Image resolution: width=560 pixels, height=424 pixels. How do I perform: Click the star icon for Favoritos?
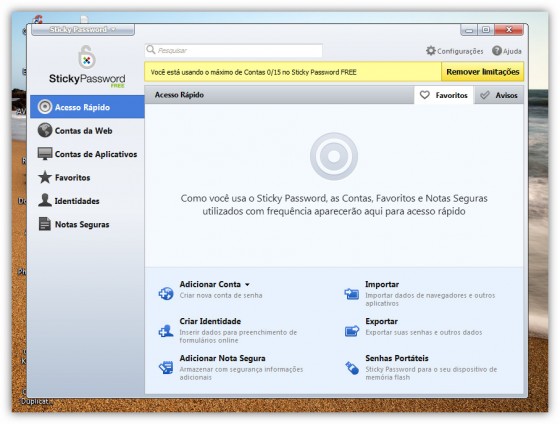point(45,177)
